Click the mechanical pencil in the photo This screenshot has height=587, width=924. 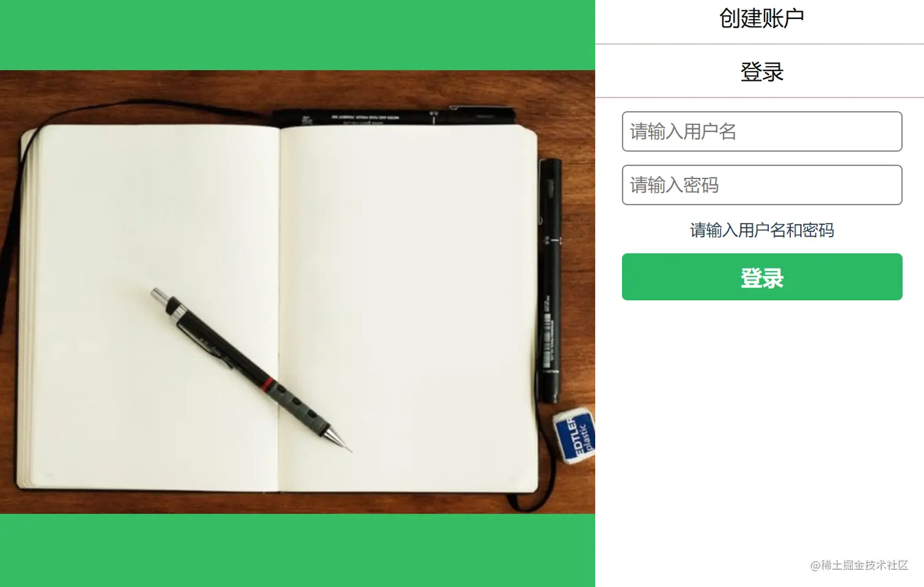[x=251, y=370]
